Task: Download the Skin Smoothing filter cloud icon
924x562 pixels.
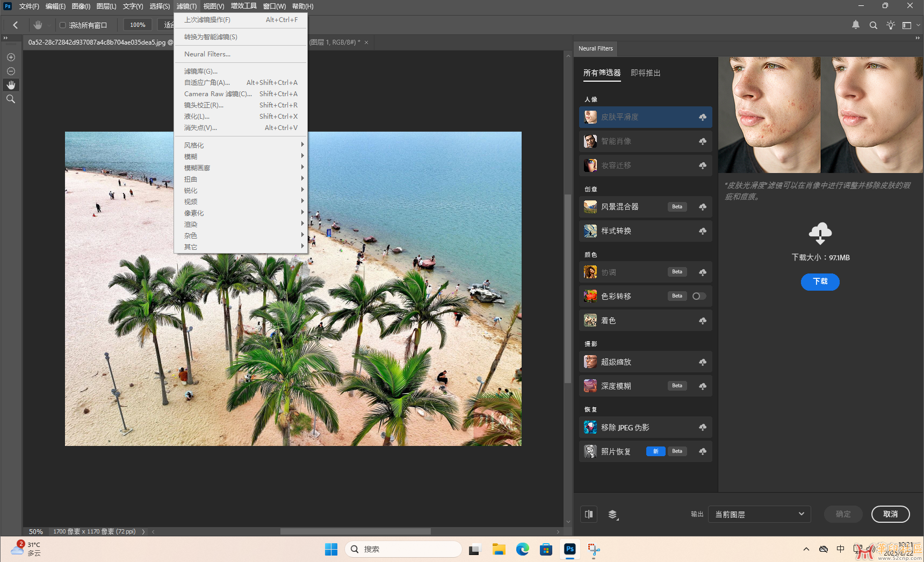Action: 703,117
